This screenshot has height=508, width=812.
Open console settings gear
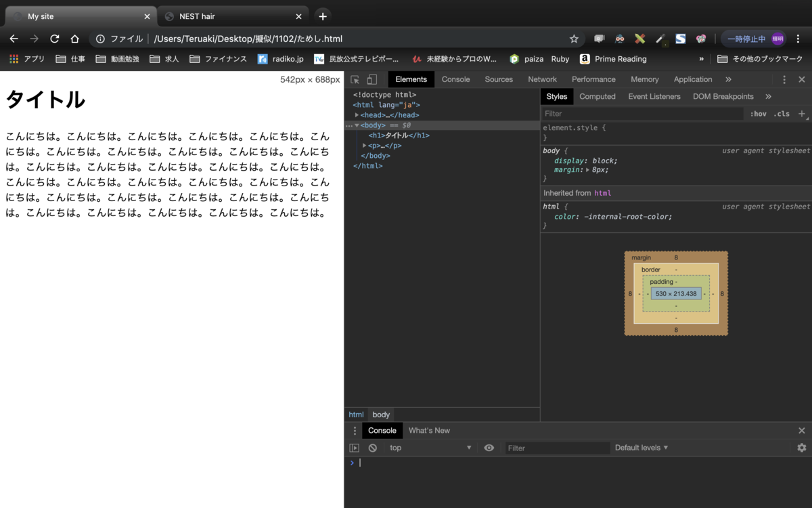pyautogui.click(x=802, y=448)
